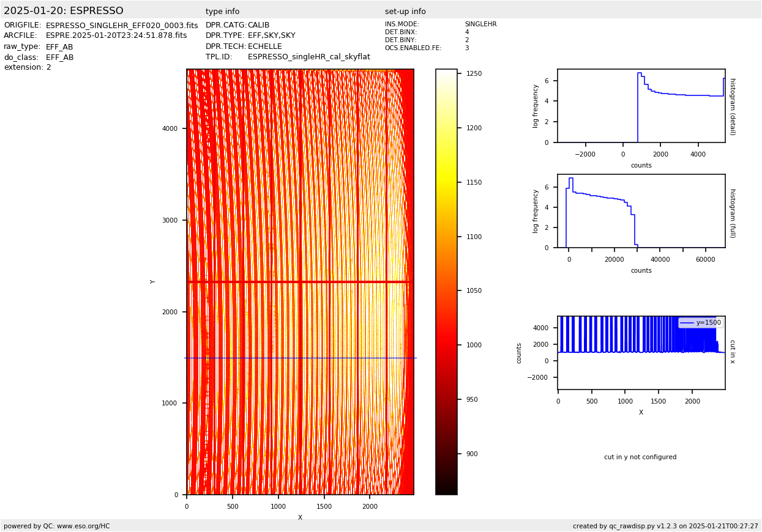The height and width of the screenshot is (532, 762).
Task: Click the DPR.TYPE value EFF,SKY,SKY
Action: click(x=271, y=36)
